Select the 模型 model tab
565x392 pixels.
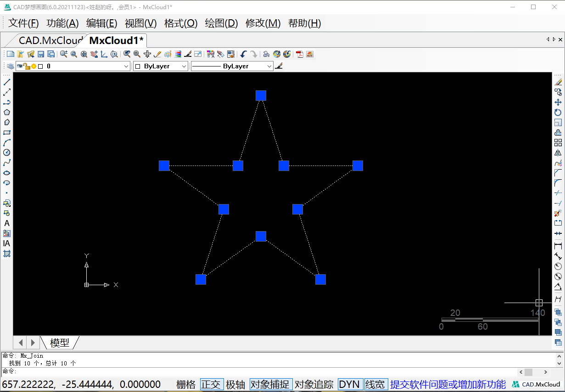point(60,342)
